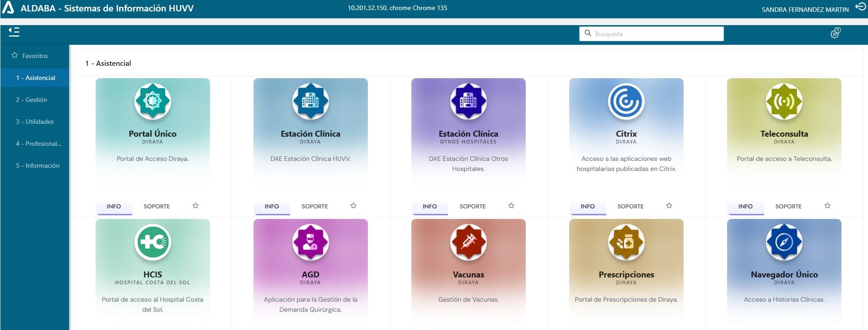This screenshot has height=330, width=868.
Task: Open the Prescripciones pill bottle icon
Action: pyautogui.click(x=626, y=242)
